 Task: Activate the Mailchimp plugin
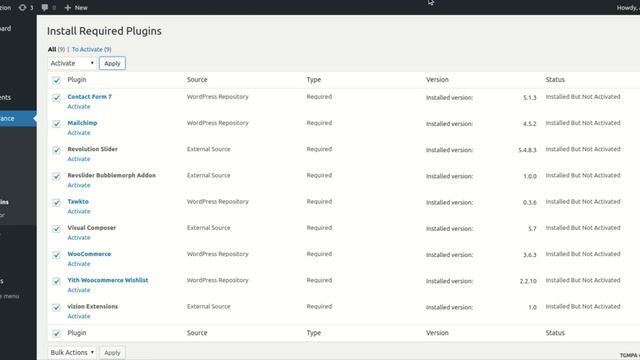tap(79, 133)
